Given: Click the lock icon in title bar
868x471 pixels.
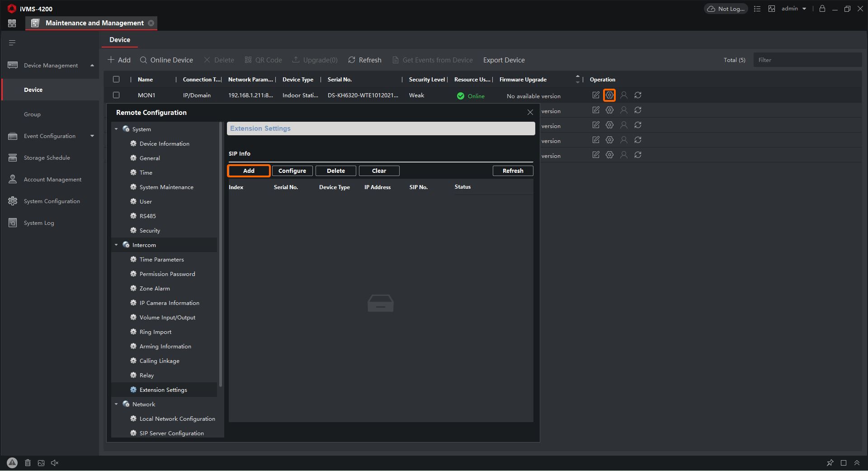Looking at the screenshot, I should pyautogui.click(x=822, y=9).
